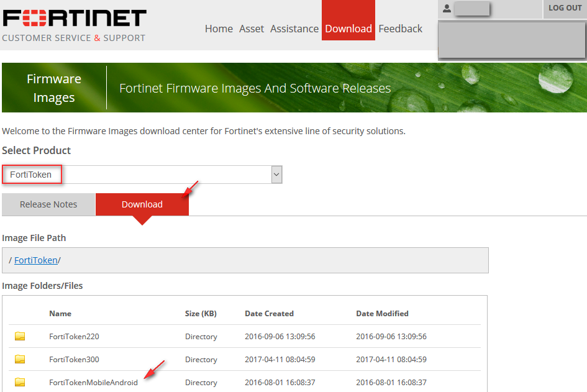
Task: Open the FortiTokenMobileAndroid directory name
Action: pos(93,382)
